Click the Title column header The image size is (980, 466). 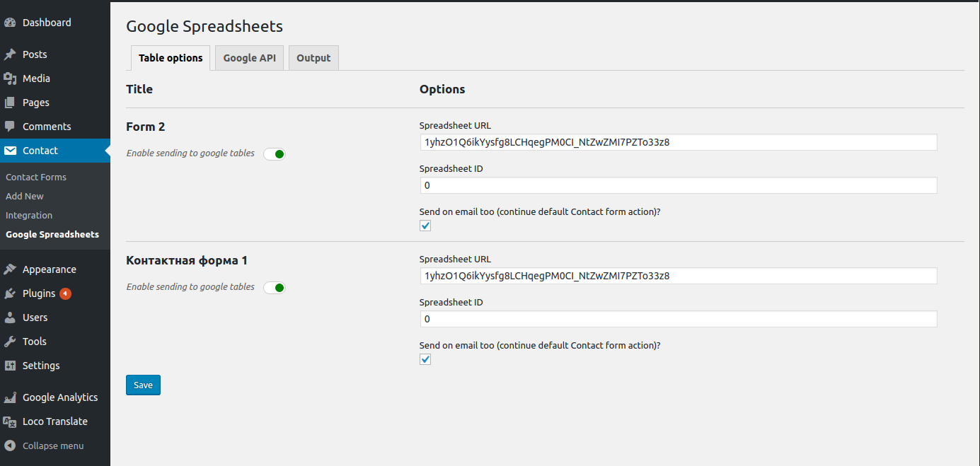(139, 89)
